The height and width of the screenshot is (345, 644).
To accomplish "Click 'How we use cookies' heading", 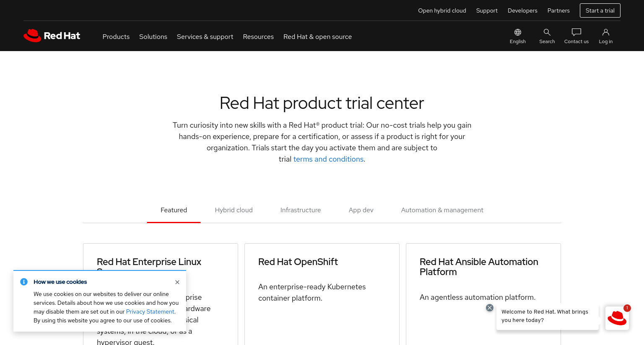I will [60, 282].
